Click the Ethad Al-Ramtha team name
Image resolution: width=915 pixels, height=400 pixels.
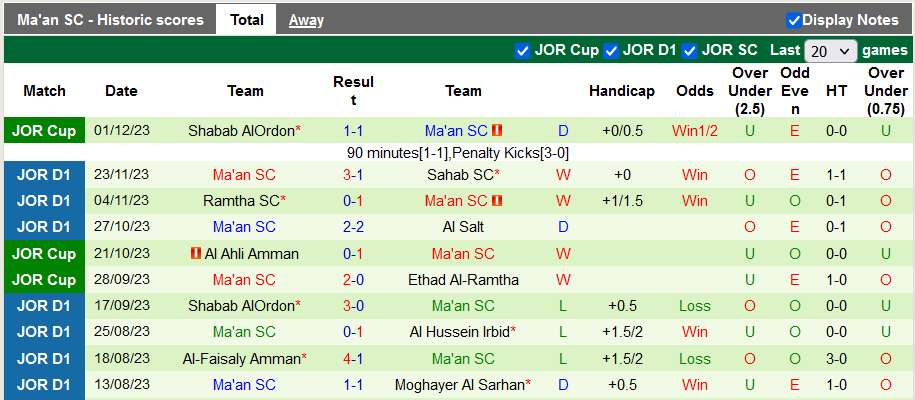[463, 280]
